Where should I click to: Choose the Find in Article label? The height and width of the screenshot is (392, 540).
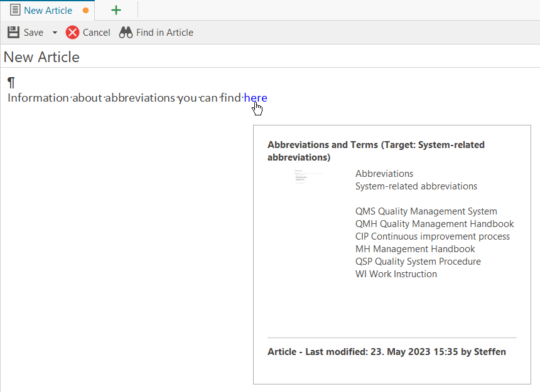[x=165, y=33]
